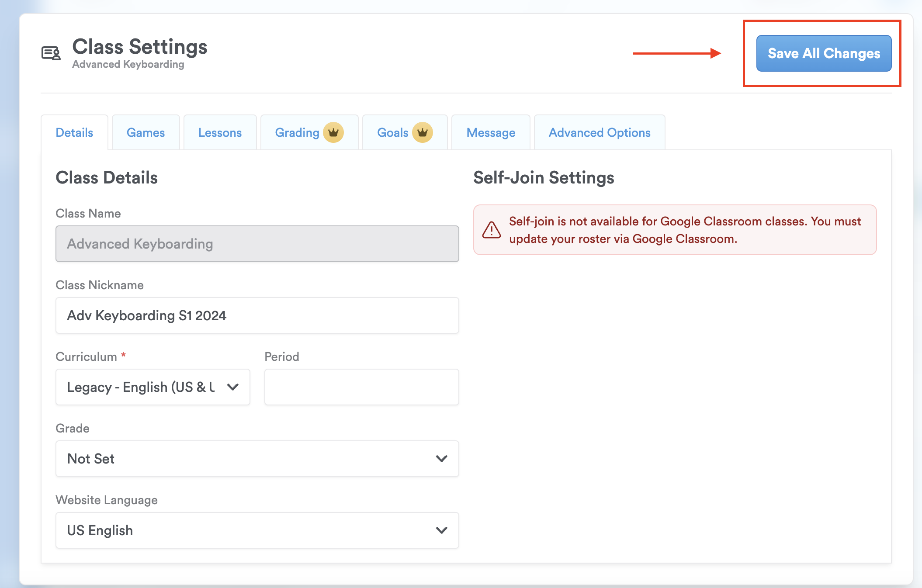Screen dimensions: 922x588
Task: Select the Message tab
Action: pyautogui.click(x=490, y=133)
